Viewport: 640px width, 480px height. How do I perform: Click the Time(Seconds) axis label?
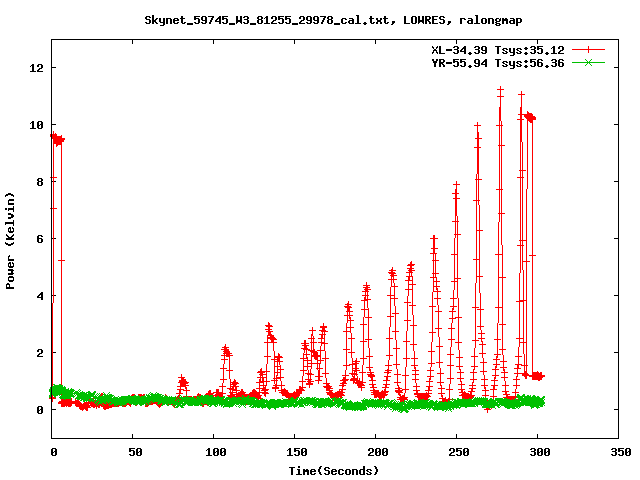coord(333,471)
